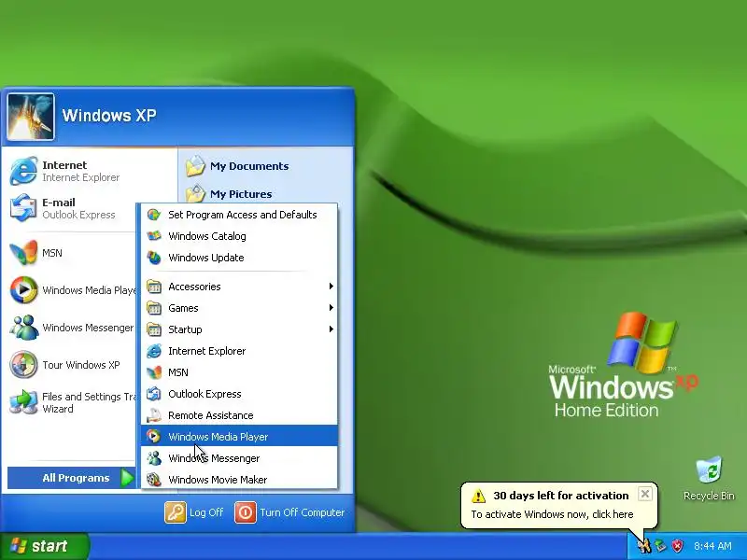Click the All Programs green arrow
747x560 pixels.
click(x=127, y=478)
